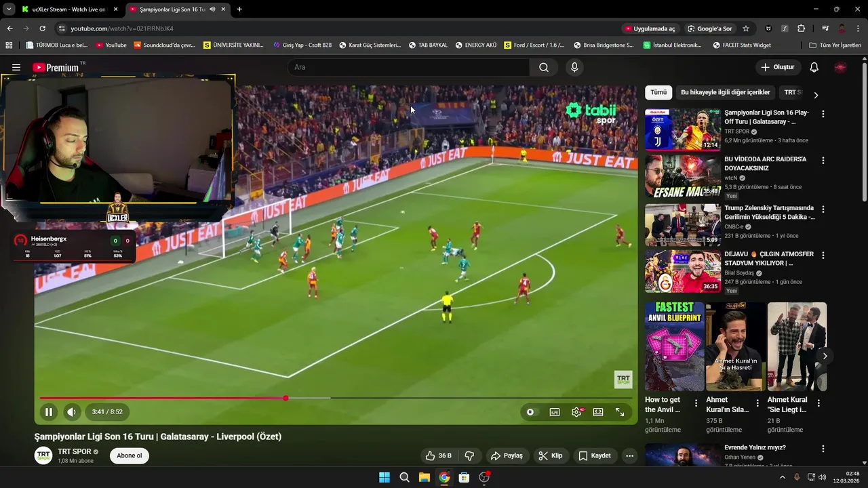Show more filter chips with right arrow

pyautogui.click(x=816, y=95)
